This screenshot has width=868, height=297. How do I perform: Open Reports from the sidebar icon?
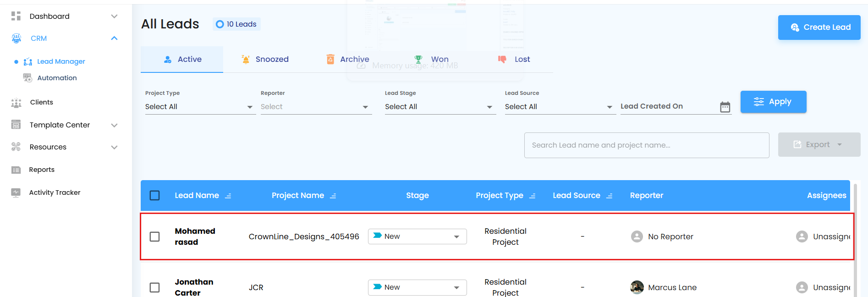click(16, 170)
